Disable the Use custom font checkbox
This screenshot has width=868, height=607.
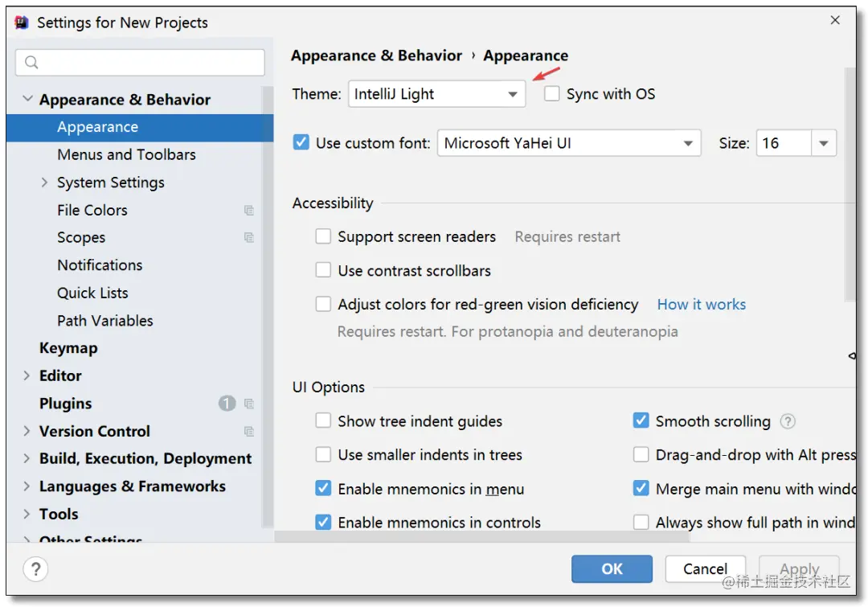tap(301, 143)
